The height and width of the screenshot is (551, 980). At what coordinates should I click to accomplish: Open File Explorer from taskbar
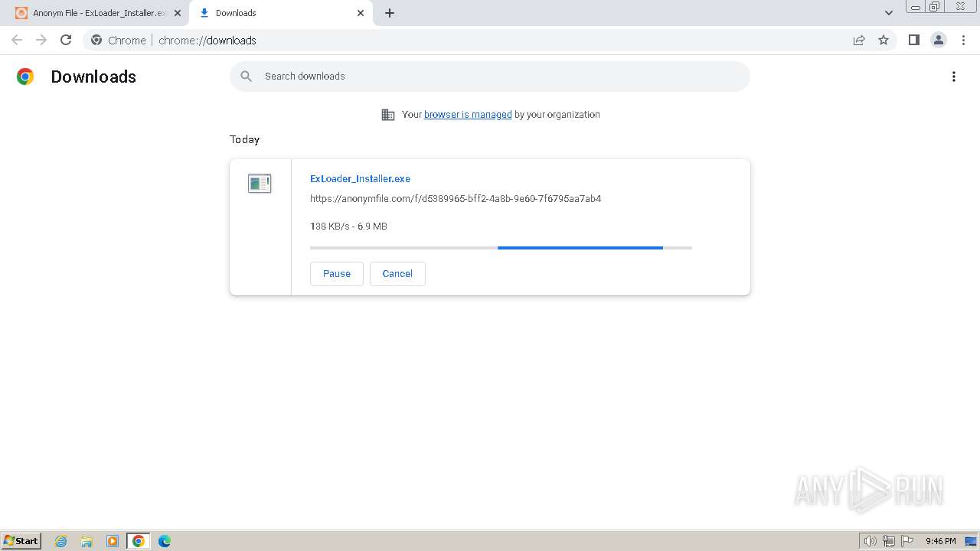click(x=87, y=541)
